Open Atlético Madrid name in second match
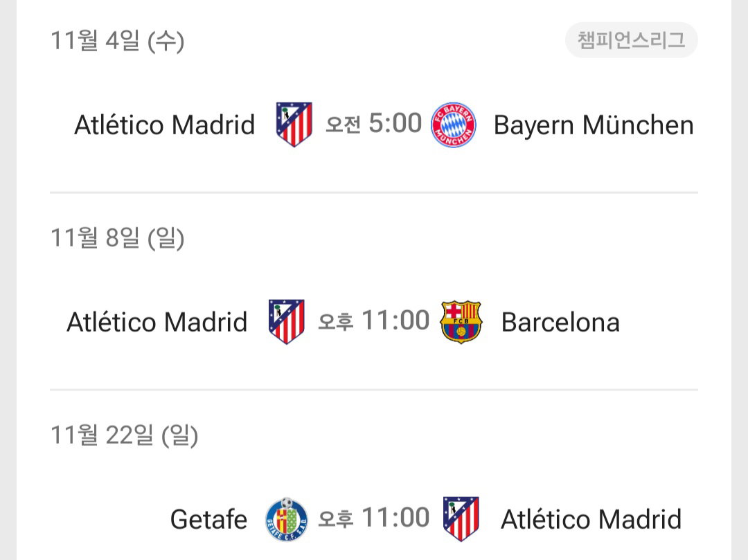This screenshot has width=748, height=560. tap(157, 322)
